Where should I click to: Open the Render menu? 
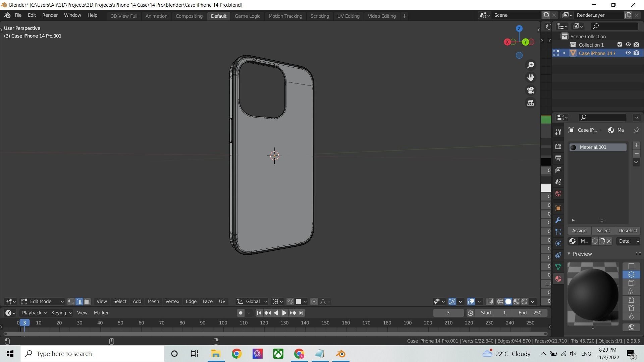click(50, 15)
